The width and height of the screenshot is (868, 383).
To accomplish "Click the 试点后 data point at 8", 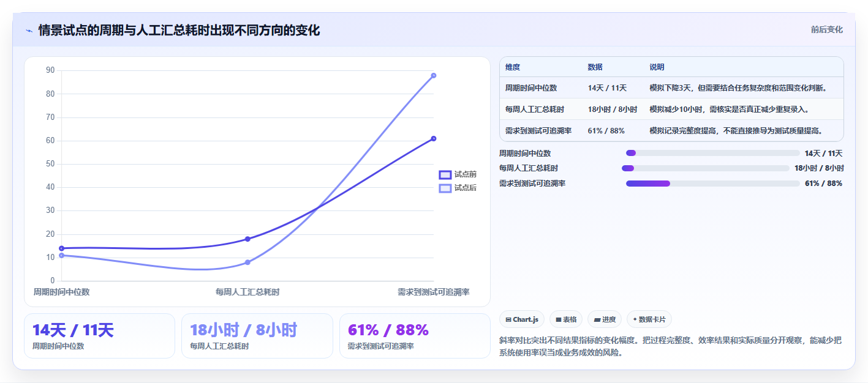I will tap(247, 262).
